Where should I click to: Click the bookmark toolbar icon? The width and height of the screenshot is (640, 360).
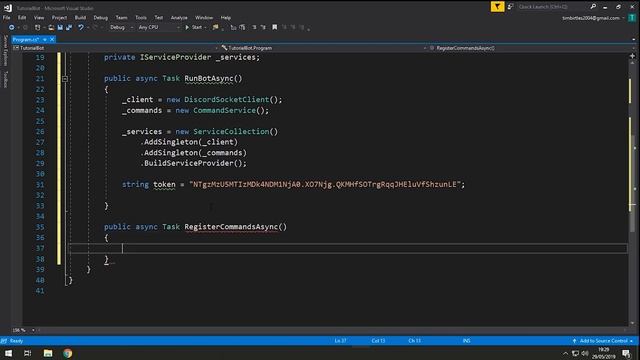click(275, 27)
